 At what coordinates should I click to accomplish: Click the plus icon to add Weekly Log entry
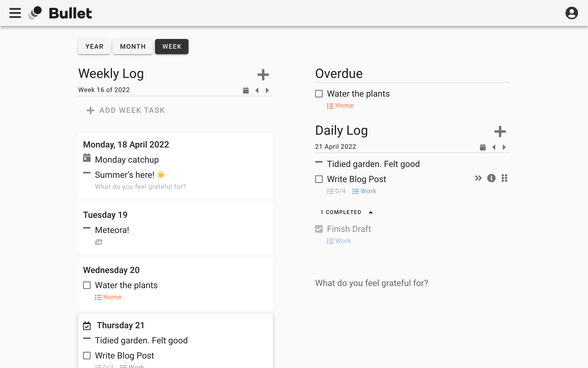pyautogui.click(x=263, y=75)
